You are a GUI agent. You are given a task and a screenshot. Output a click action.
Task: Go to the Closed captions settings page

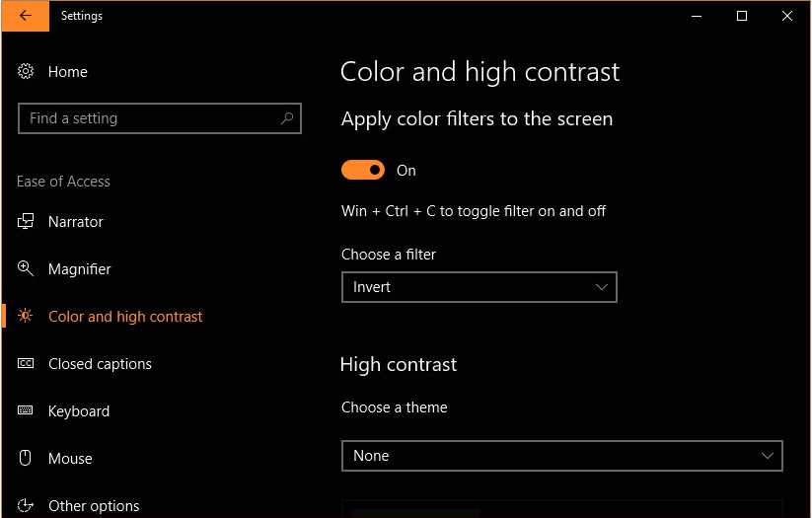[100, 364]
